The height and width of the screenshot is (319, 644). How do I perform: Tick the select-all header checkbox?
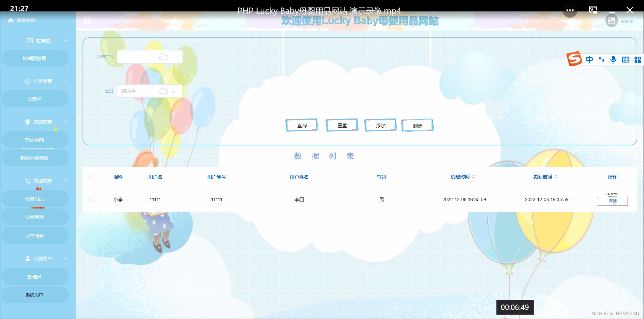pos(92,177)
